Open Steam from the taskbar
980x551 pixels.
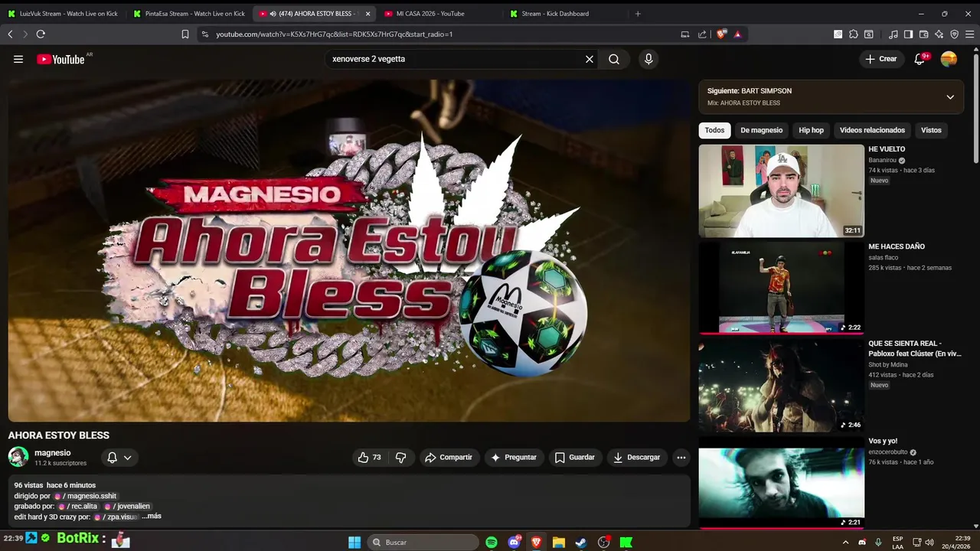(581, 542)
